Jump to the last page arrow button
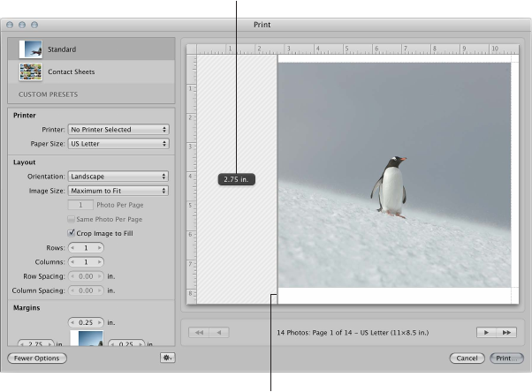The width and height of the screenshot is (532, 392). (x=507, y=333)
